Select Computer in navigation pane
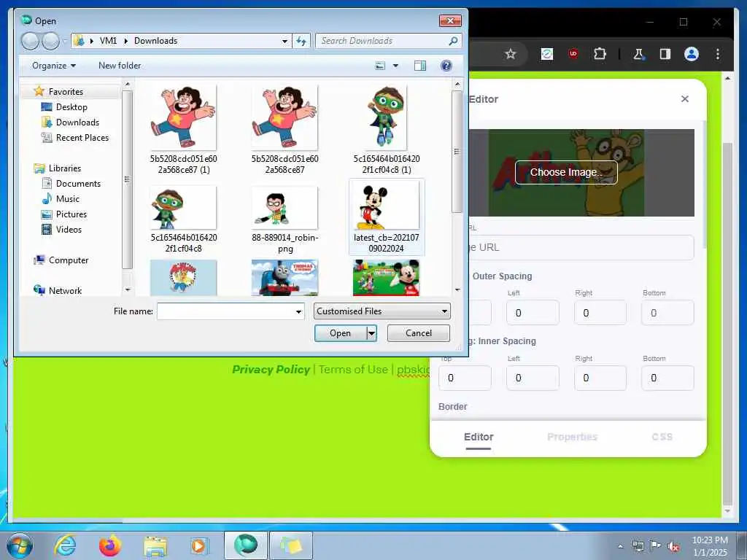The width and height of the screenshot is (747, 560). click(x=68, y=260)
